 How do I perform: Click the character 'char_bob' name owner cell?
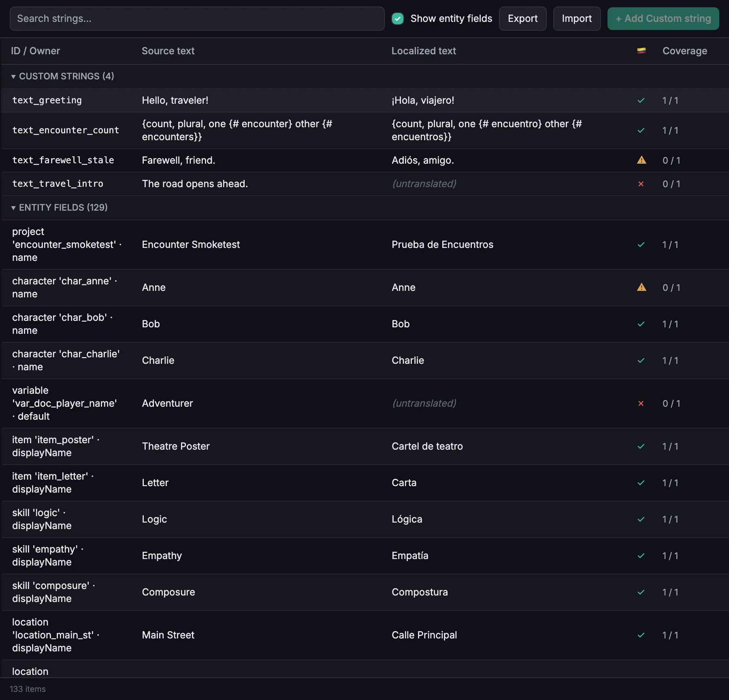tap(62, 324)
